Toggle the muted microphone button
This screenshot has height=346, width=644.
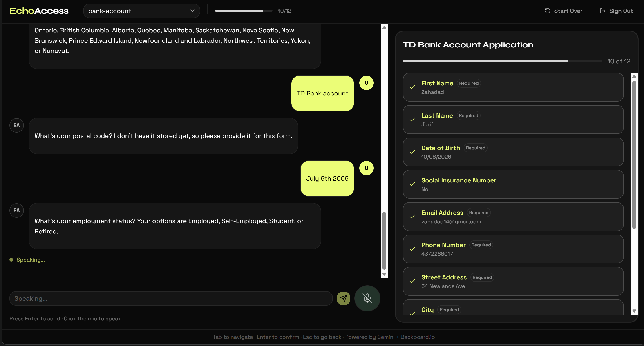(x=367, y=298)
